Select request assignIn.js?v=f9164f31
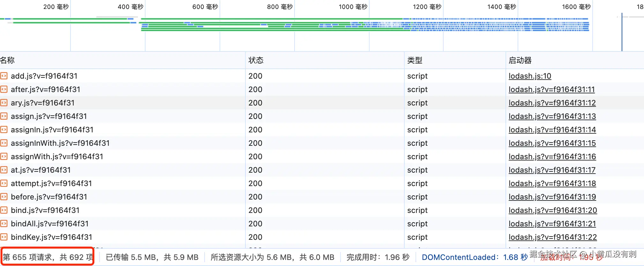This screenshot has width=644, height=266. coord(52,130)
